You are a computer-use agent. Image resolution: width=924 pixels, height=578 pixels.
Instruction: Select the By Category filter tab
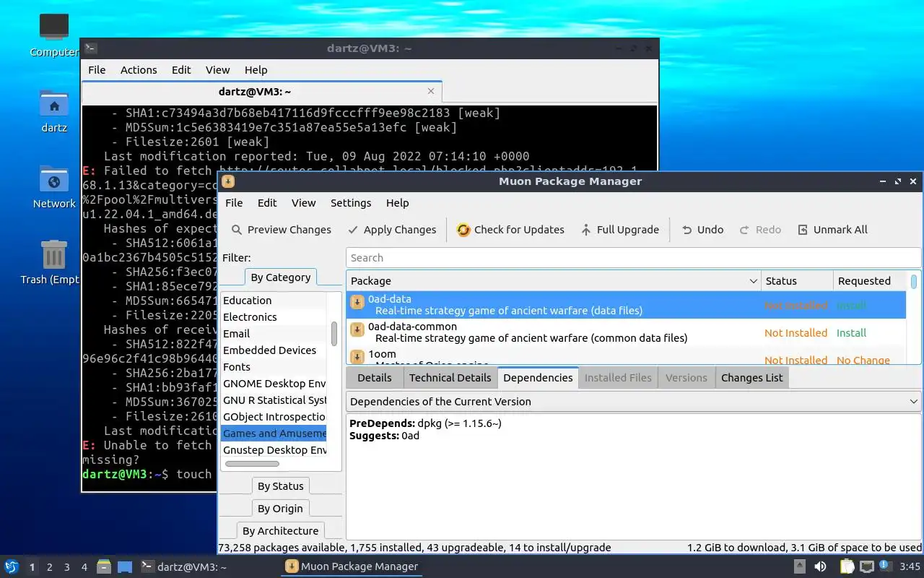tap(280, 277)
